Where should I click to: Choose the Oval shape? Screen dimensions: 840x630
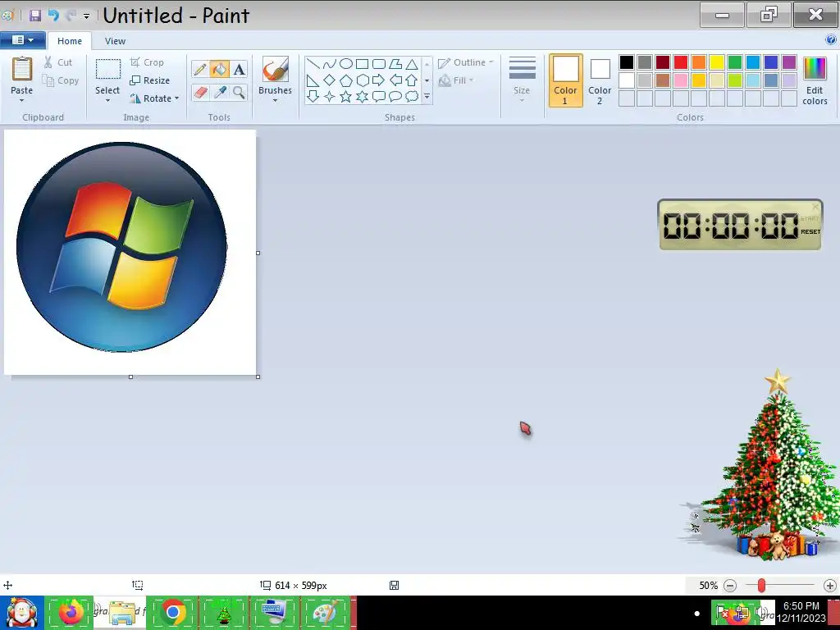[x=346, y=64]
